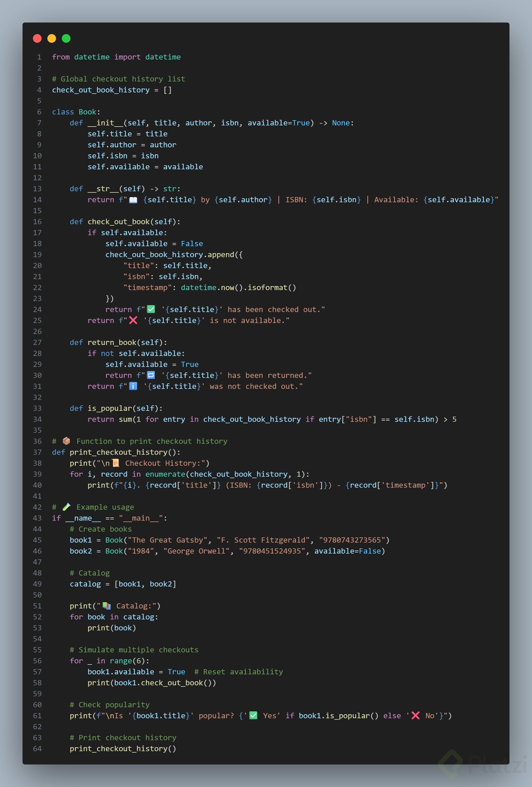Click 'None' return annotation on line 7

(341, 123)
